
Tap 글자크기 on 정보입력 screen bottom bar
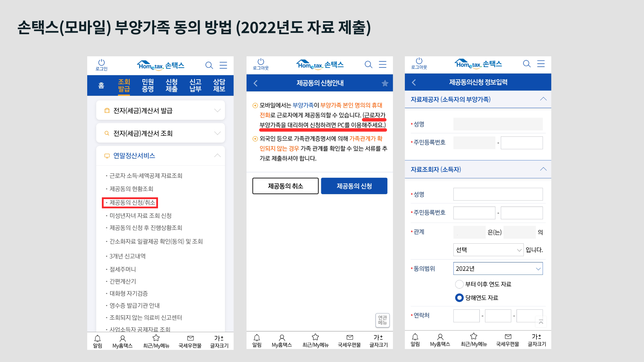pyautogui.click(x=537, y=340)
